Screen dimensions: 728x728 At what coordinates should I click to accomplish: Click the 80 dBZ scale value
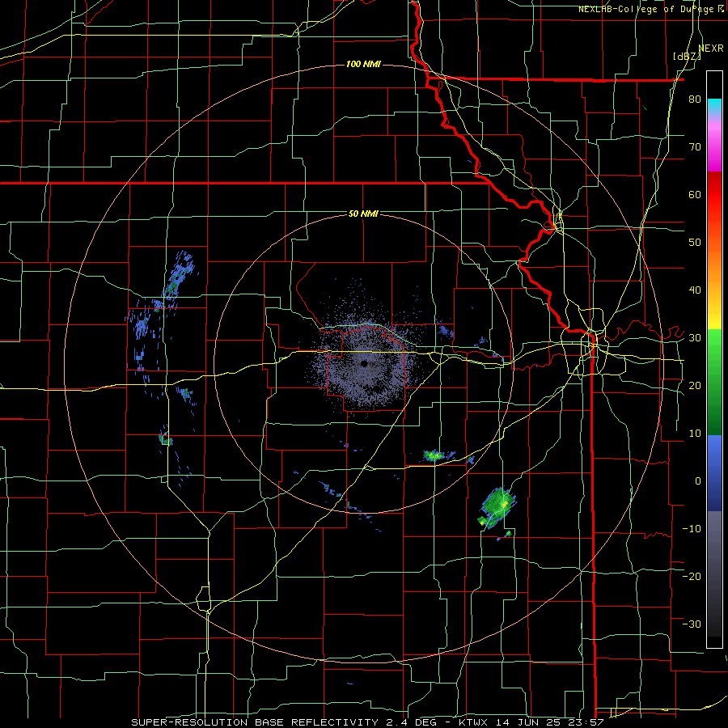pyautogui.click(x=695, y=99)
